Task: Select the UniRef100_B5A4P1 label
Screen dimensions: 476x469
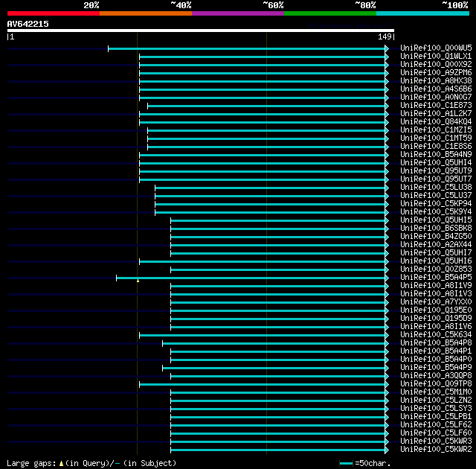Action: (x=436, y=351)
